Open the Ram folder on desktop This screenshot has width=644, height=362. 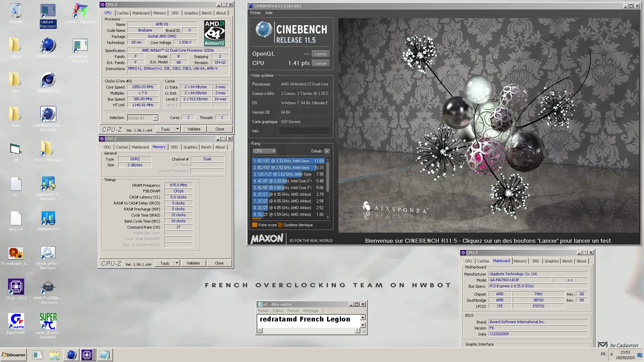pos(16,117)
